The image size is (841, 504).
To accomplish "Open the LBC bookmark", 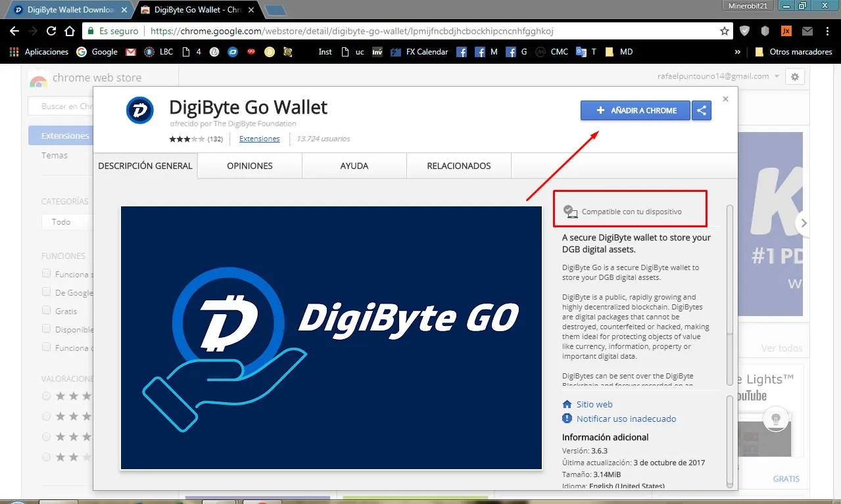I will (x=158, y=52).
